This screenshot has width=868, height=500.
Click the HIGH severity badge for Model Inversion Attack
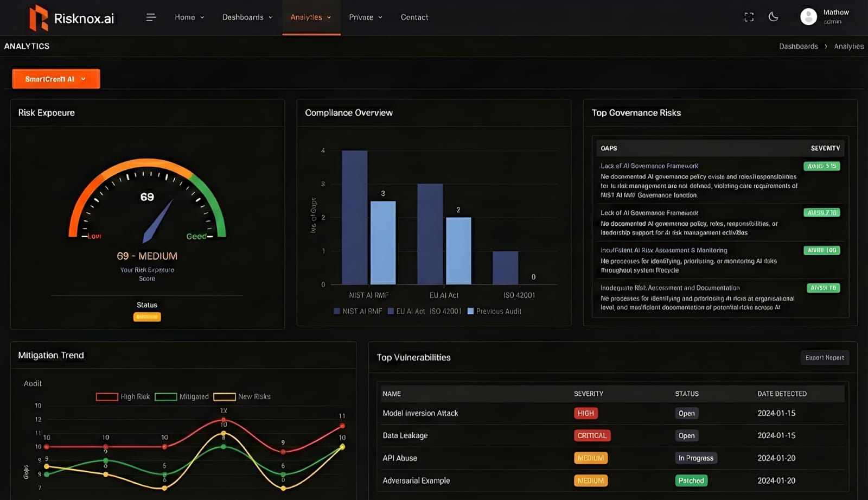point(585,413)
